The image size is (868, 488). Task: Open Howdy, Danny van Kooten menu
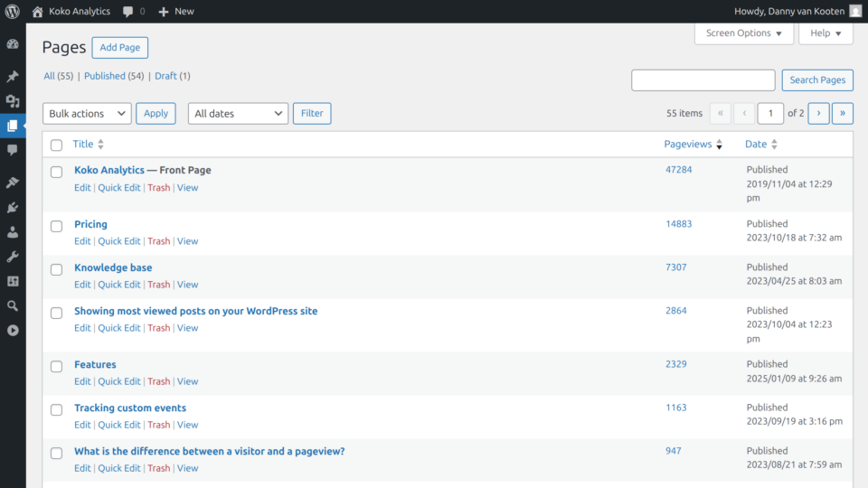pyautogui.click(x=789, y=11)
